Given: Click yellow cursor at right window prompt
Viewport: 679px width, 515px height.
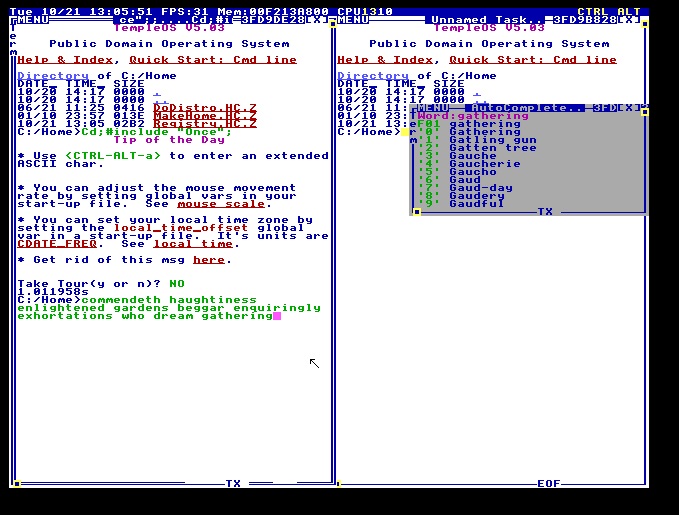Looking at the screenshot, I should tap(405, 132).
